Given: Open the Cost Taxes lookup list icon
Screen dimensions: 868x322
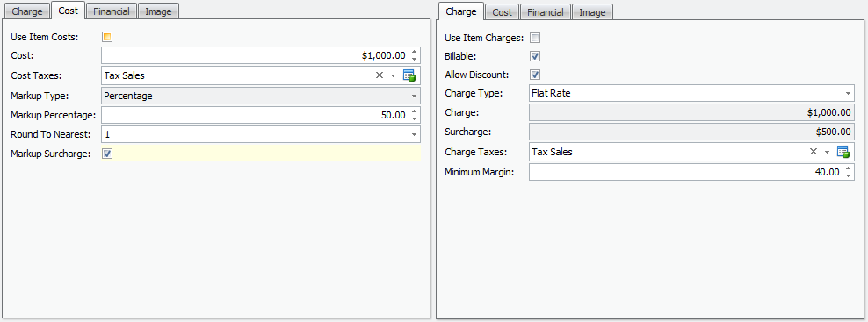Looking at the screenshot, I should (x=409, y=75).
